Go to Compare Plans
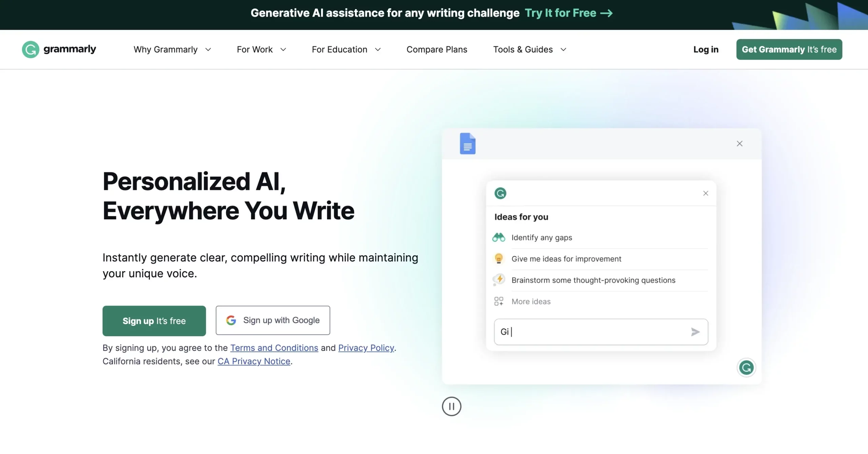This screenshot has height=454, width=868. point(437,50)
